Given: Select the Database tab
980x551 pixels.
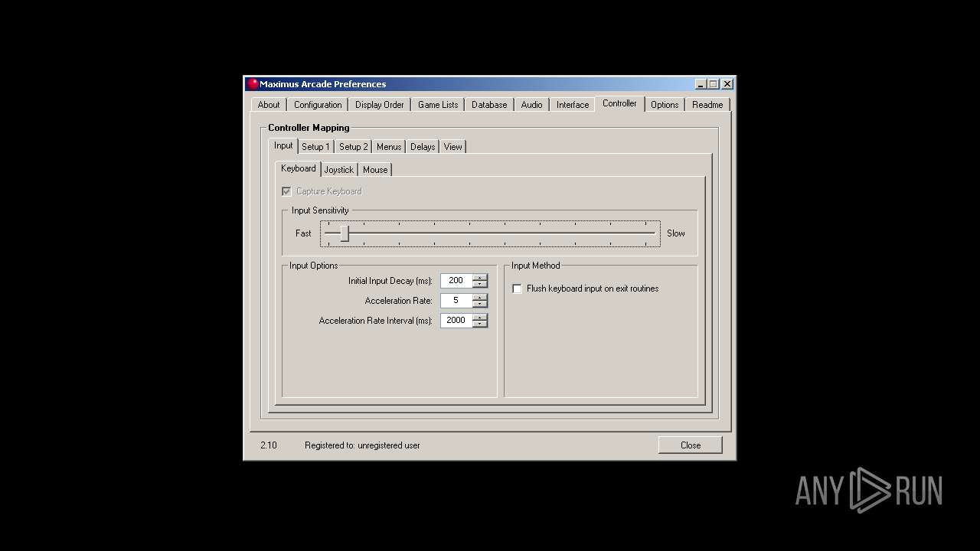Looking at the screenshot, I should tap(489, 105).
